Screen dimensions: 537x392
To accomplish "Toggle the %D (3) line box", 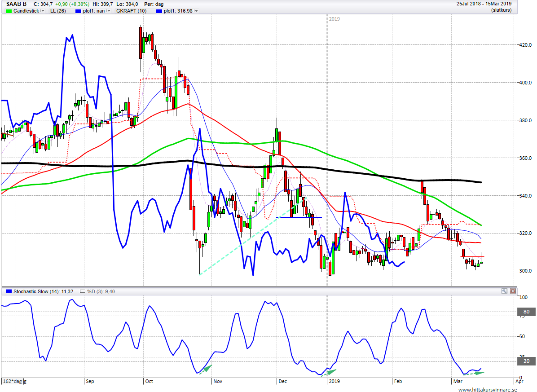I will [x=83, y=292].
